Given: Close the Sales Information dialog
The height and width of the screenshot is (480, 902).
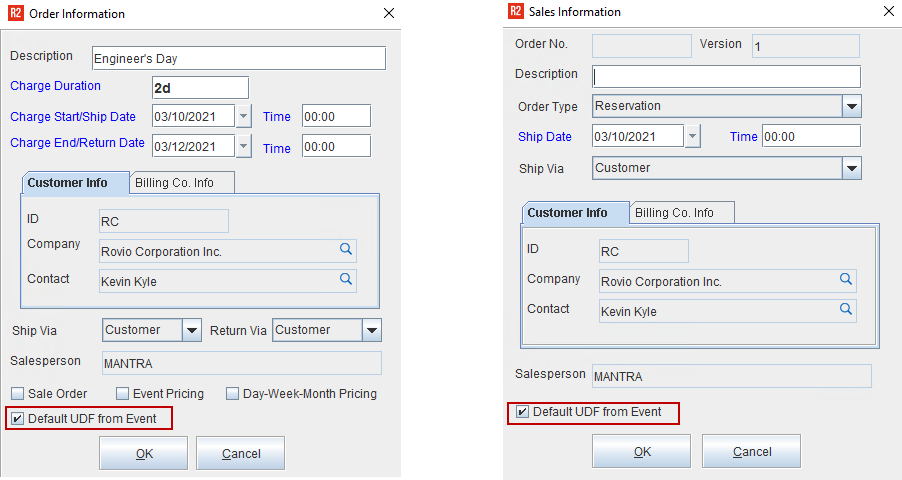Looking at the screenshot, I should click(x=888, y=12).
